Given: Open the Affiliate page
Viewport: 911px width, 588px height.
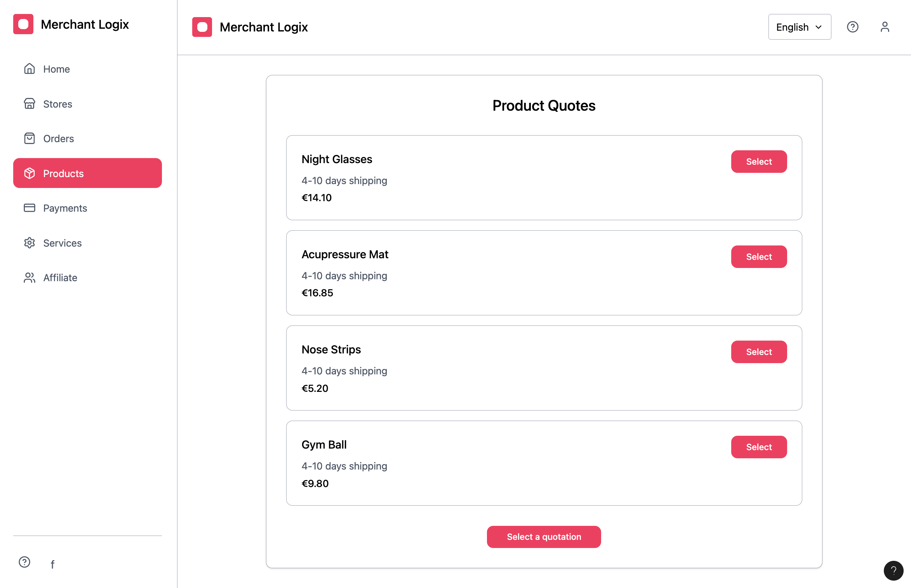Looking at the screenshot, I should [x=60, y=278].
